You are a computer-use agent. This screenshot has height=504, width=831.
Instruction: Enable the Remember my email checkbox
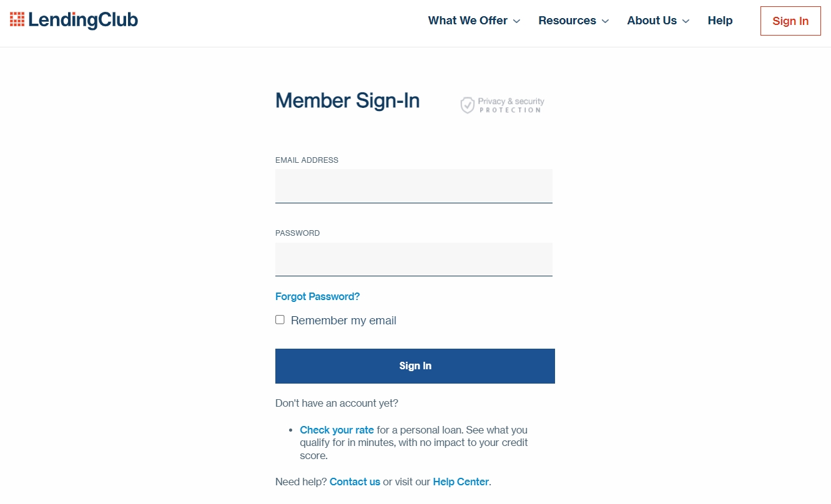coord(280,319)
